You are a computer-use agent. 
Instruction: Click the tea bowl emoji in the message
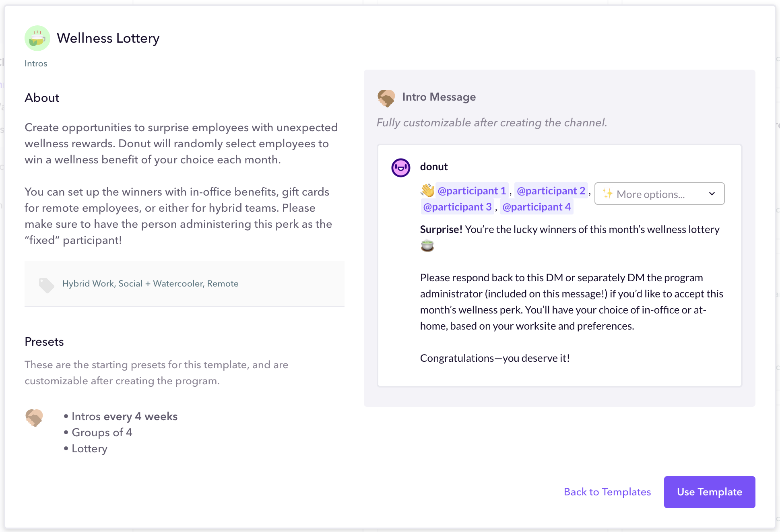click(427, 245)
